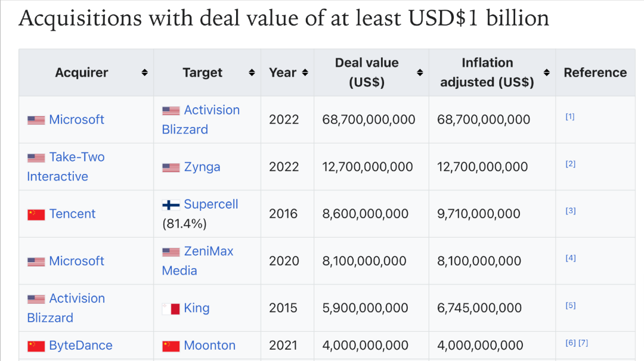Open the ByteDance acquirer link
Image resolution: width=644 pixels, height=361 pixels.
[80, 346]
